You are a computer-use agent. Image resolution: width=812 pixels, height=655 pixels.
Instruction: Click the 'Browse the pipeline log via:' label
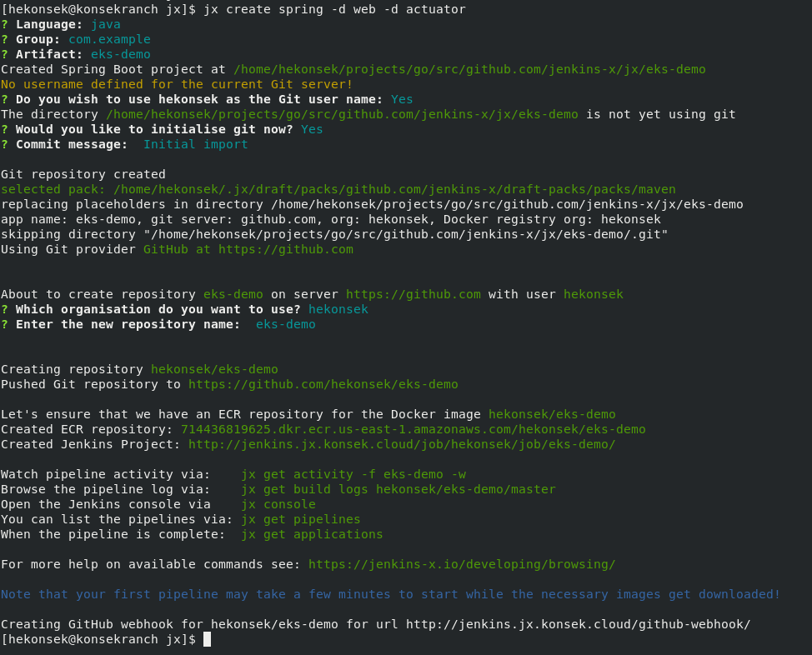pyautogui.click(x=106, y=490)
